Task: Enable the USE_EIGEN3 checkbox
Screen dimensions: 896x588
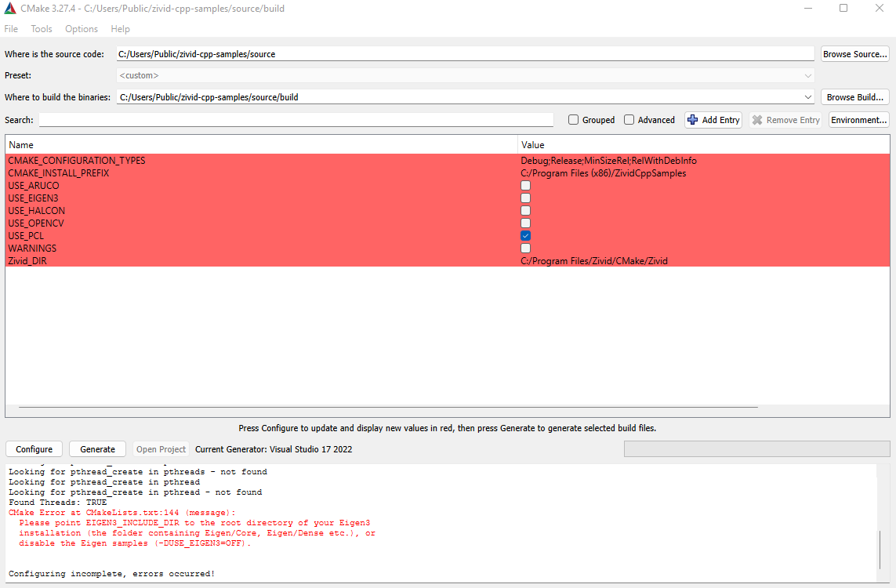Action: (525, 198)
